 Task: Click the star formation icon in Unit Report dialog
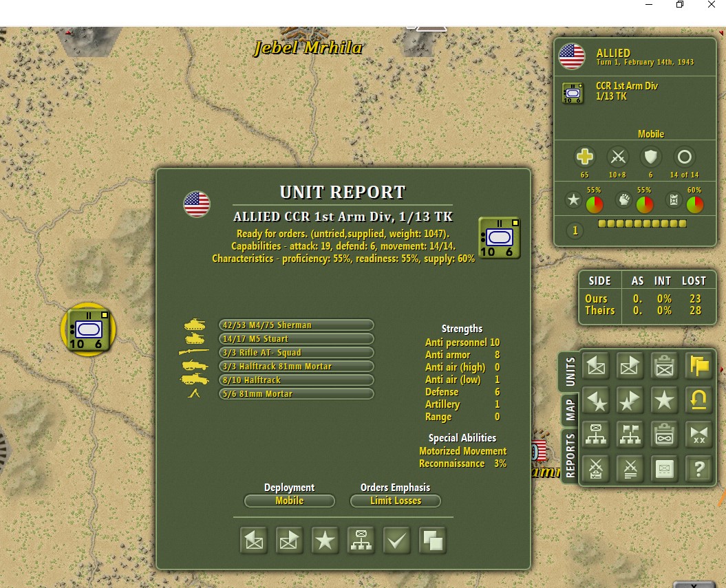click(325, 540)
